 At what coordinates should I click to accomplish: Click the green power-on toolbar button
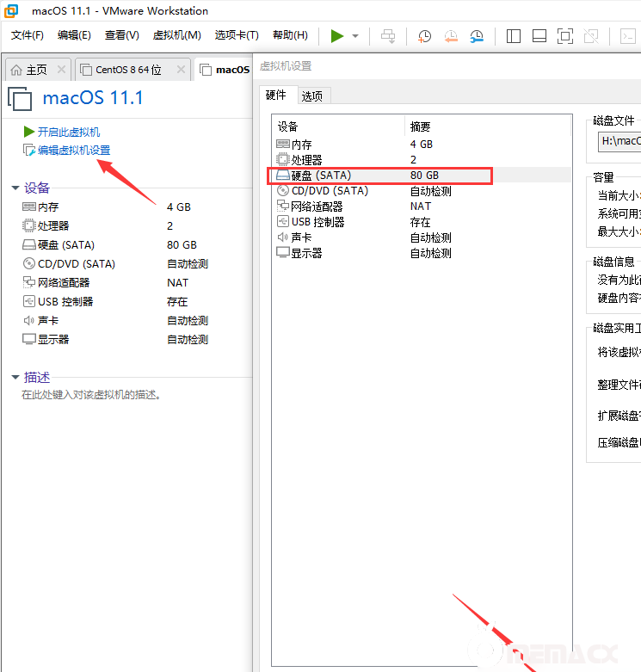pos(336,35)
